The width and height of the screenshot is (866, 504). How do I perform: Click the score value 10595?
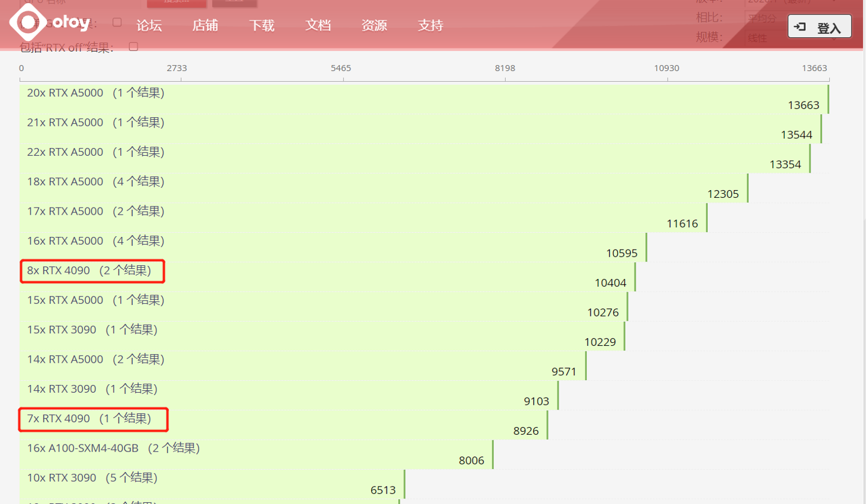coord(622,253)
